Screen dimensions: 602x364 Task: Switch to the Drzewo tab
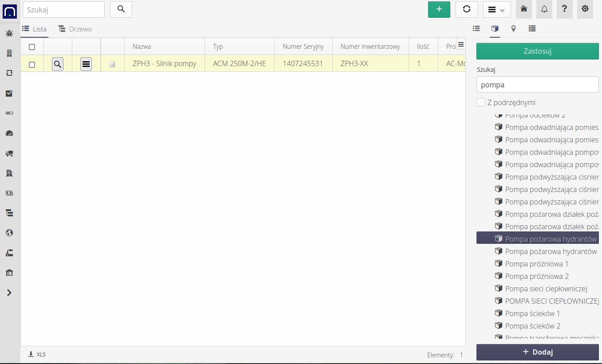pos(75,29)
